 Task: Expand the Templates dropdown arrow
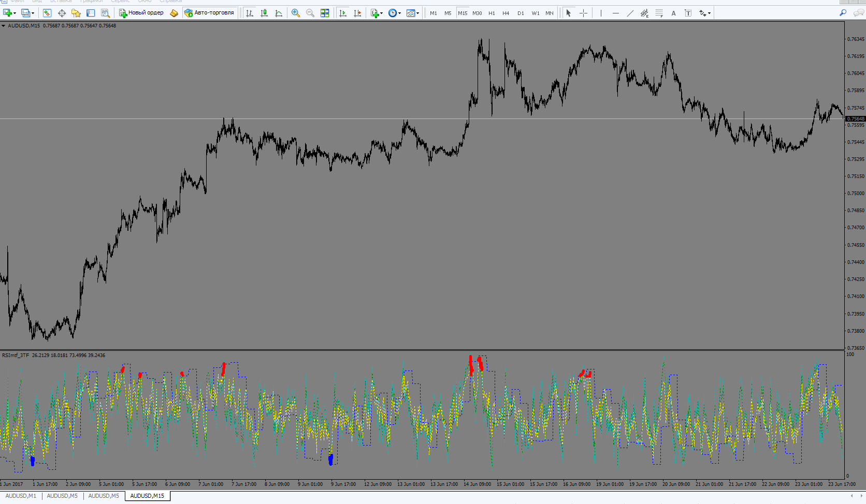[x=417, y=13]
